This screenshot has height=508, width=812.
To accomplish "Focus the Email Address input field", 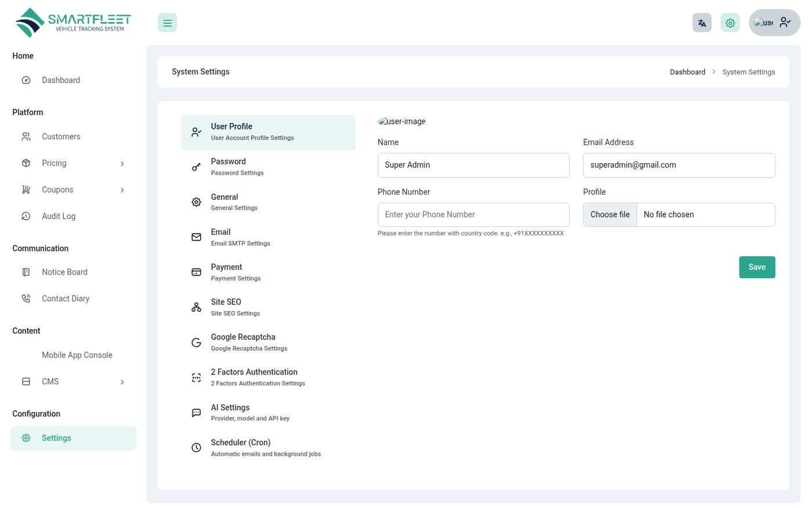I will (x=679, y=165).
